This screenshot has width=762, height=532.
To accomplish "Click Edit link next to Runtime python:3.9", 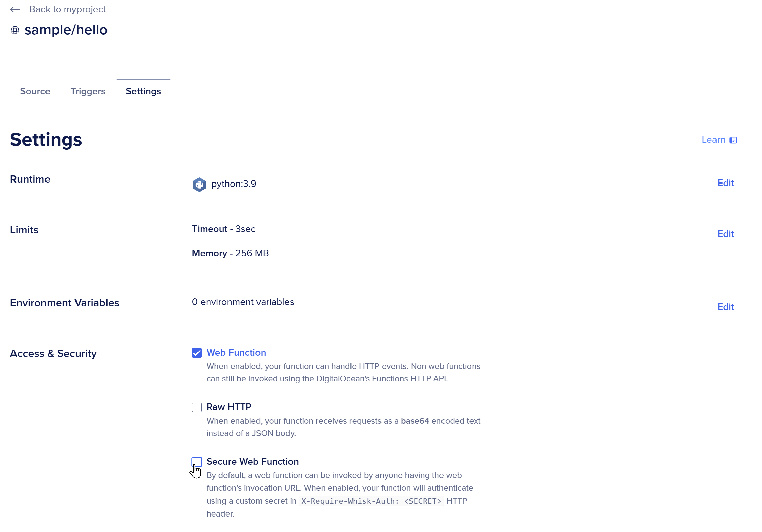I will (x=726, y=183).
